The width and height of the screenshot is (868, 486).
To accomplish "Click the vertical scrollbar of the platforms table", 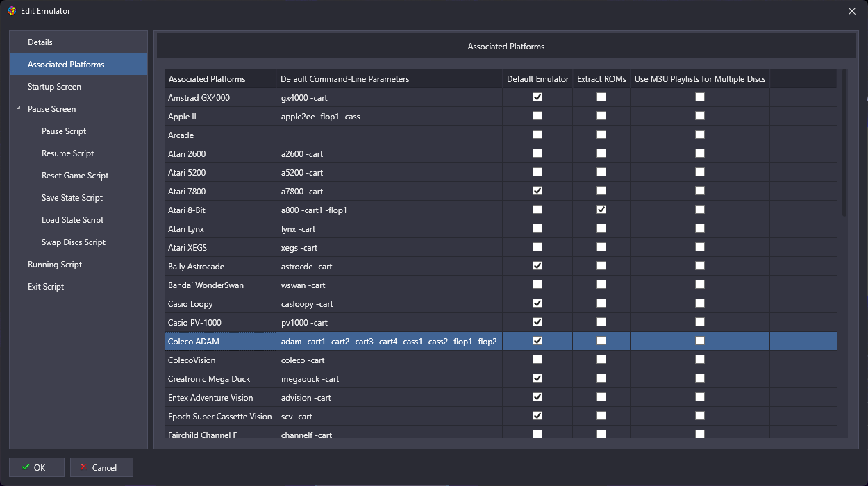I will pos(844,142).
